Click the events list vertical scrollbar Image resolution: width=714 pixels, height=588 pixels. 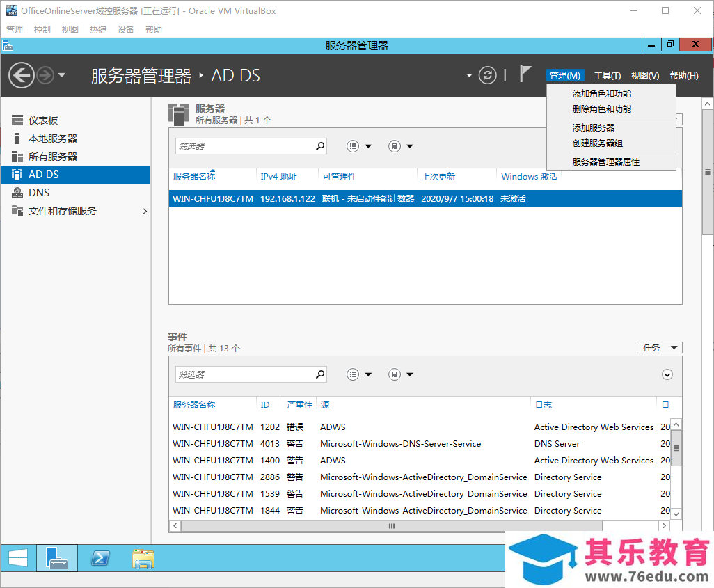pyautogui.click(x=676, y=448)
